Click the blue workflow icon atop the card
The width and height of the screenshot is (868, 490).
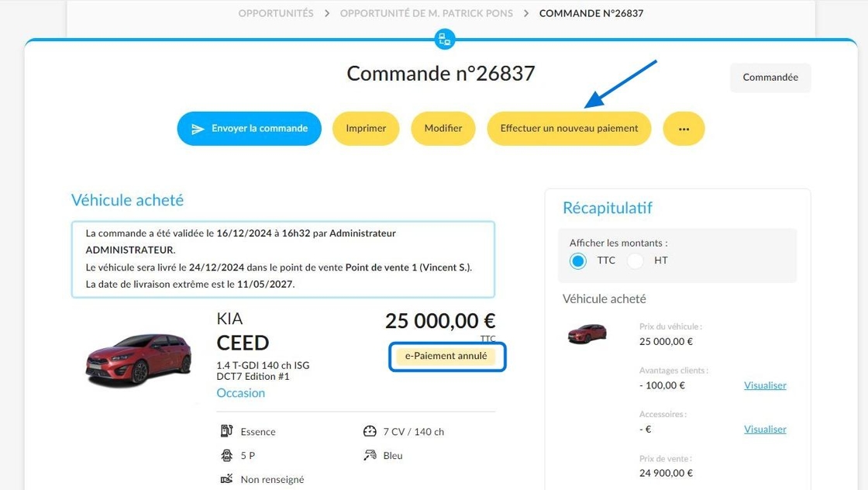445,39
